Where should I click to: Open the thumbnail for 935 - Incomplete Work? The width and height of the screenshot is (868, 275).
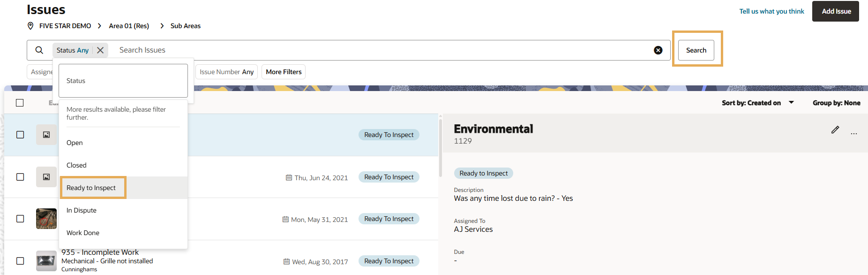[x=46, y=261]
